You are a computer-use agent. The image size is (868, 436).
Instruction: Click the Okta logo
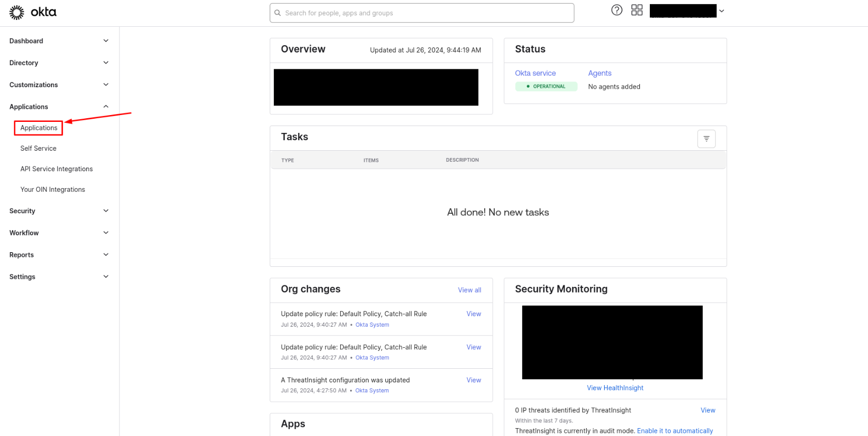[33, 12]
